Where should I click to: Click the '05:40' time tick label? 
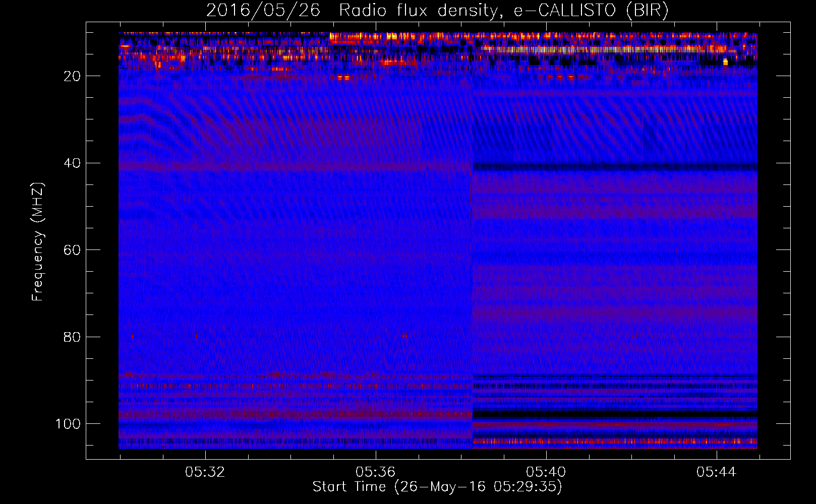tap(546, 472)
